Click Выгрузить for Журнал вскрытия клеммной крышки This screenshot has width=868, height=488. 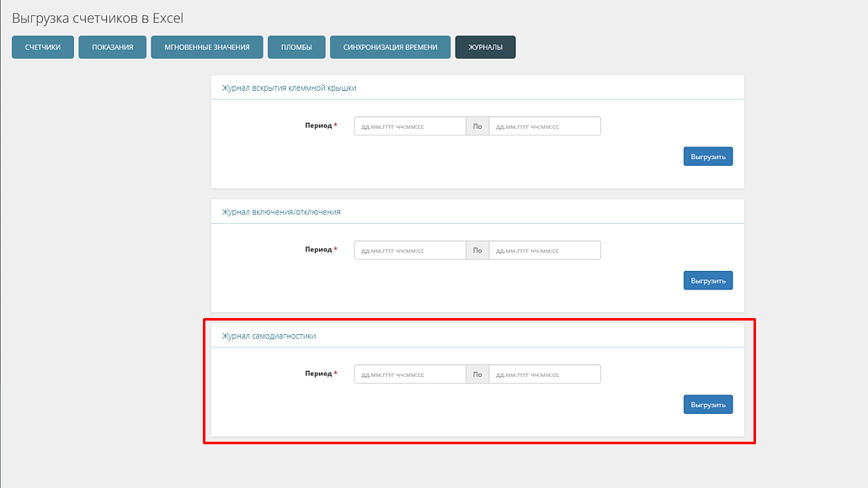(x=707, y=156)
